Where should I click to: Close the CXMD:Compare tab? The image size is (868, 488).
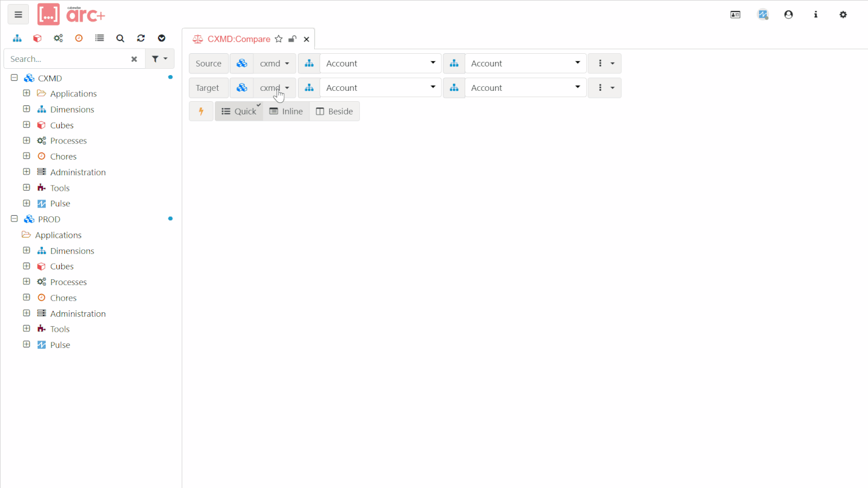point(307,39)
